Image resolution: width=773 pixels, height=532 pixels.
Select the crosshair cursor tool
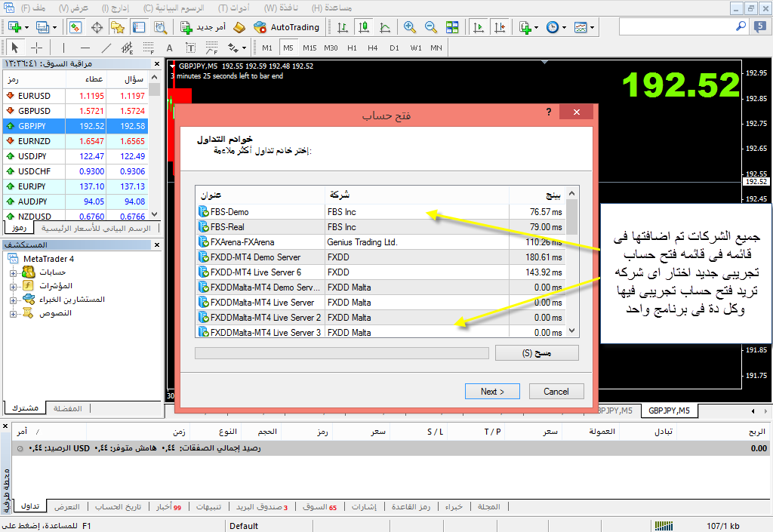(35, 48)
